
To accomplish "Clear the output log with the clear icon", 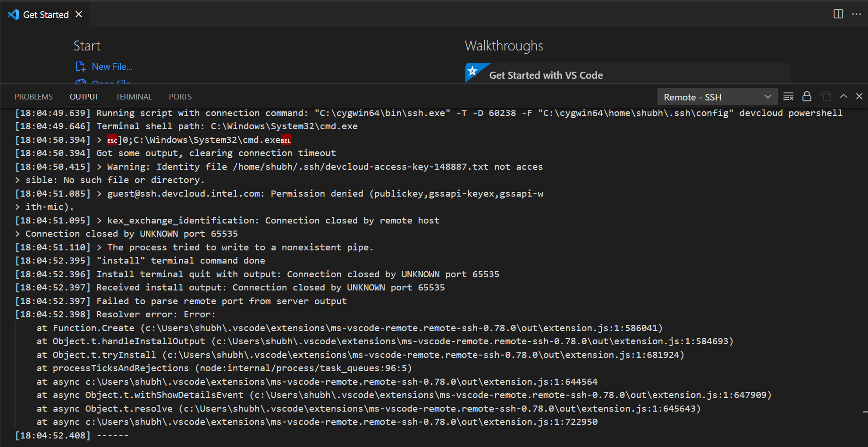I will [x=788, y=97].
